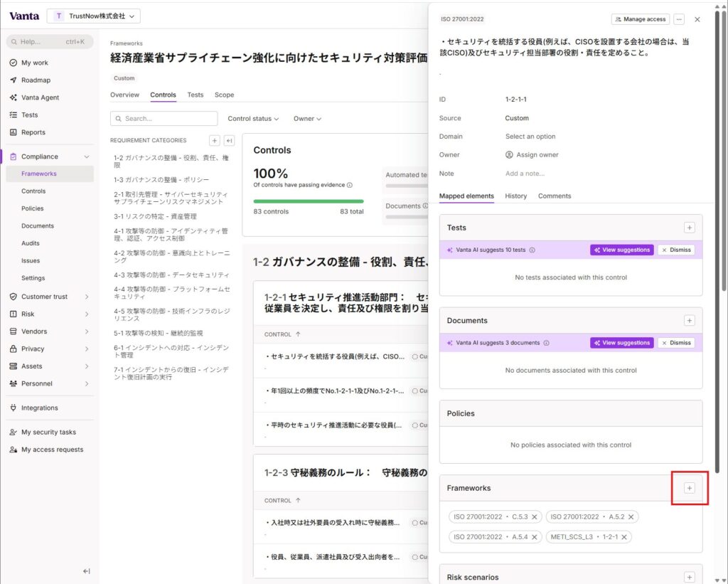Viewport: 728px width, 584px height.
Task: Remove the ISO 27001:2022 C.5.3 tag
Action: 535,516
